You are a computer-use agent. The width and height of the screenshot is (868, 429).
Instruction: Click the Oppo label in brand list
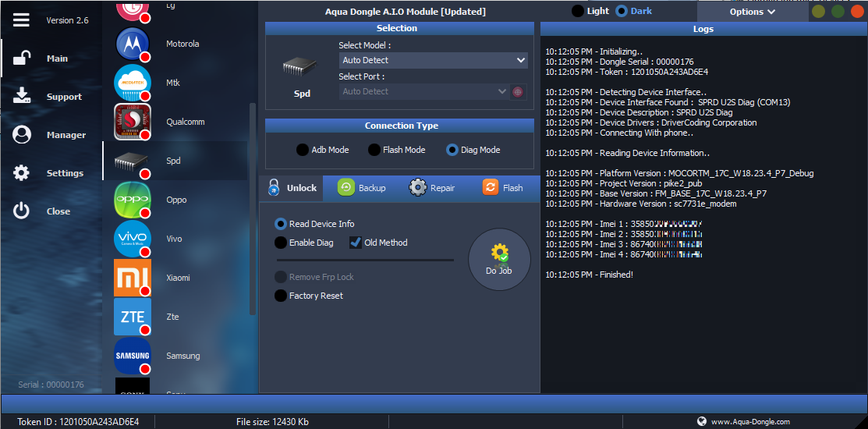pos(176,200)
